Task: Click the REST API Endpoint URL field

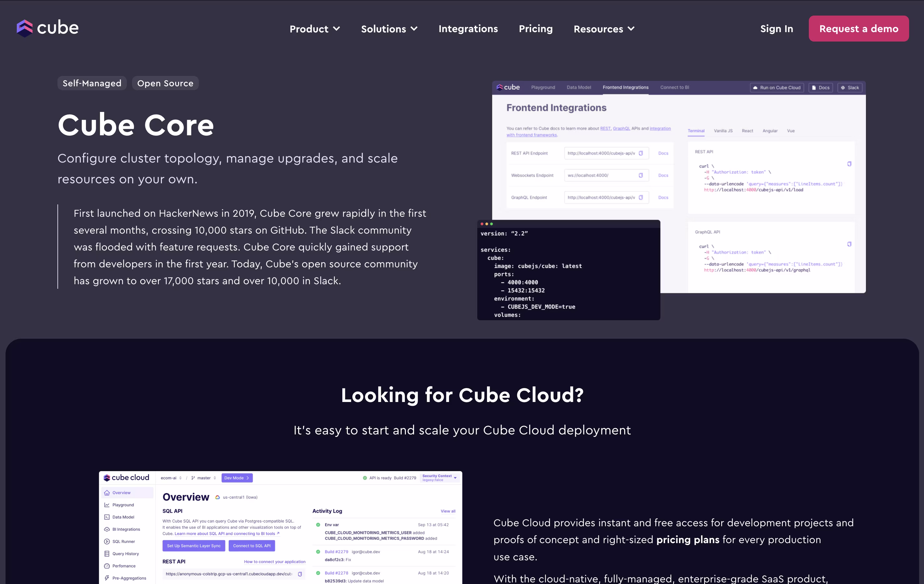Action: click(606, 153)
